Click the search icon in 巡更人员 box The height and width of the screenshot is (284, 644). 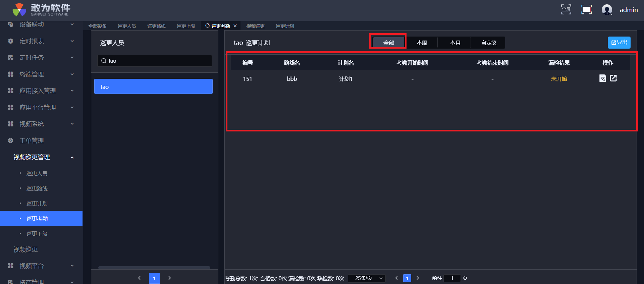point(104,61)
